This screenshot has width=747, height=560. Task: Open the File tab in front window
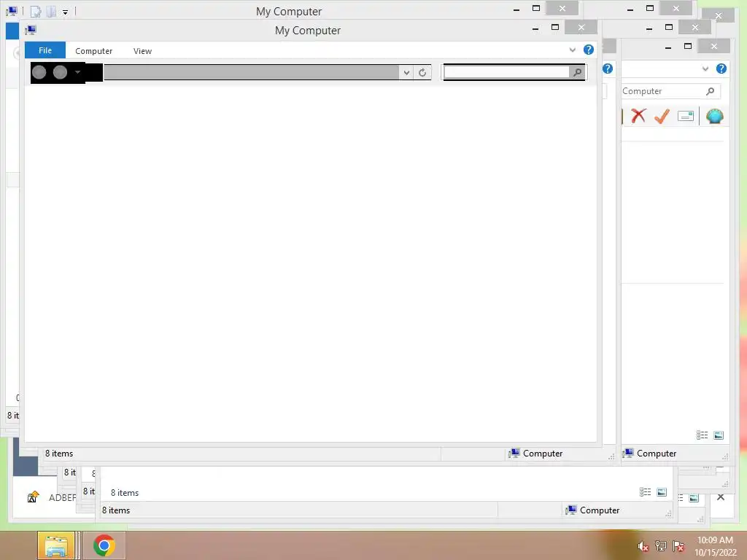pyautogui.click(x=44, y=50)
